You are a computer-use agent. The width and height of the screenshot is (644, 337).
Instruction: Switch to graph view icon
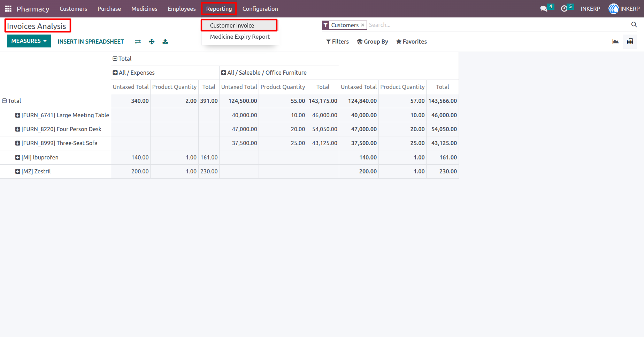[x=616, y=42]
